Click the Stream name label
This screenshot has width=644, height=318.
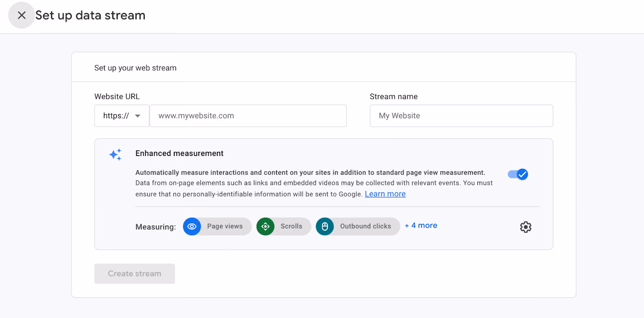tap(394, 96)
